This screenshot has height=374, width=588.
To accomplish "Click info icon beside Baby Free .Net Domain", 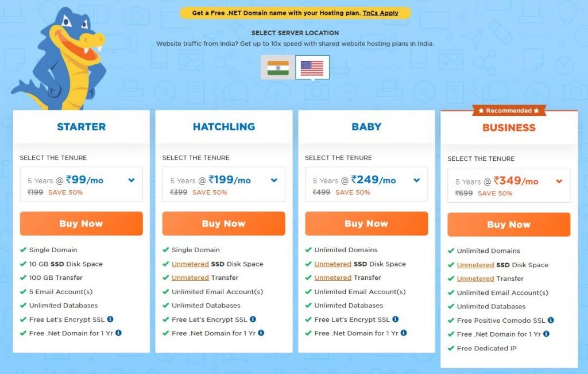I will [404, 333].
